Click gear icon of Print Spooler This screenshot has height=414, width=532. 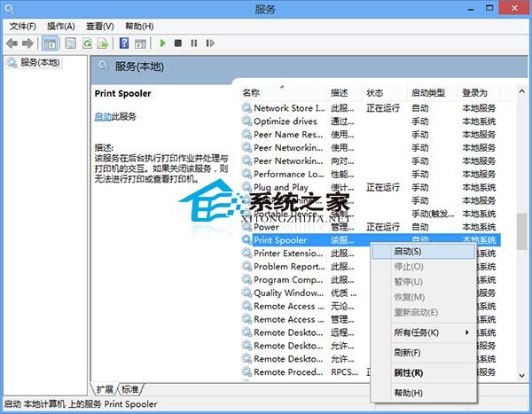coord(246,239)
